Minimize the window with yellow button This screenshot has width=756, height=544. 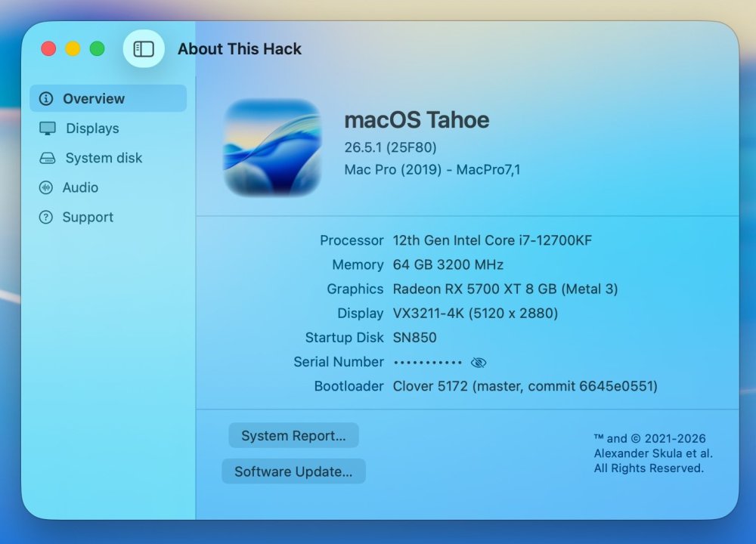pos(73,48)
